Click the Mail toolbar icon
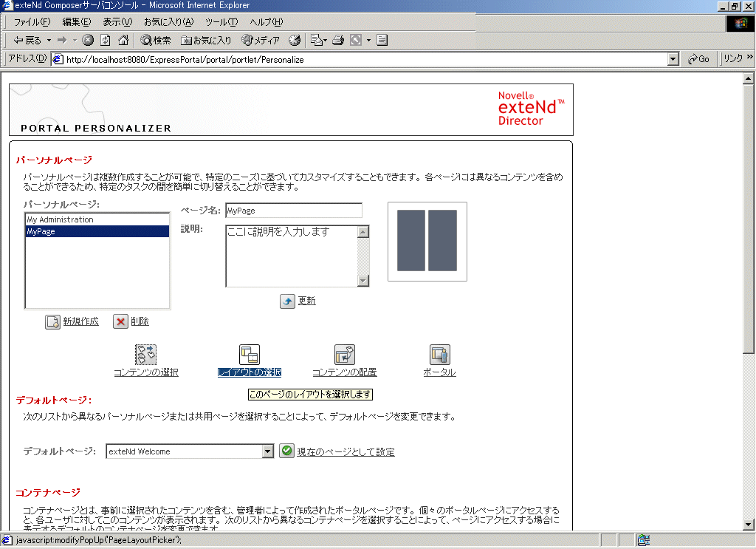This screenshot has width=756, height=549. (x=316, y=41)
